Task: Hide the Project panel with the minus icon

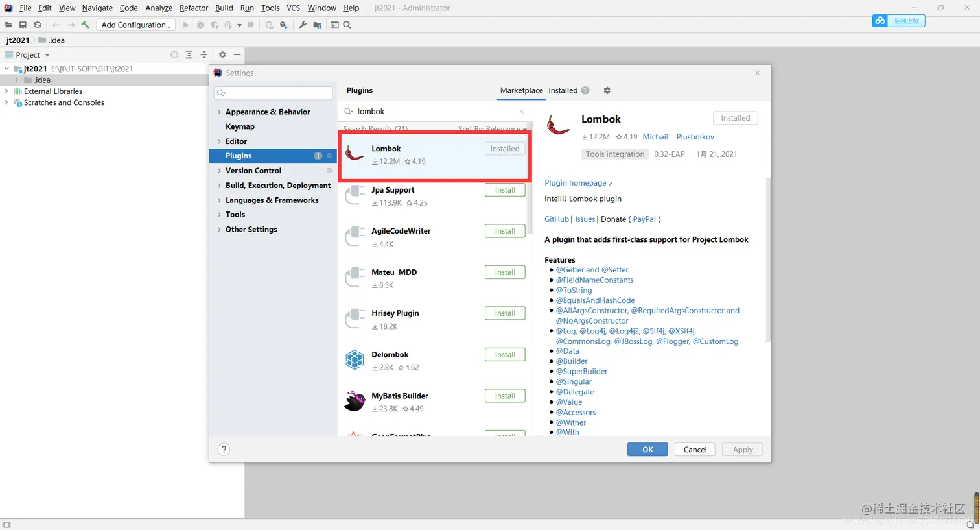Action: 237,54
